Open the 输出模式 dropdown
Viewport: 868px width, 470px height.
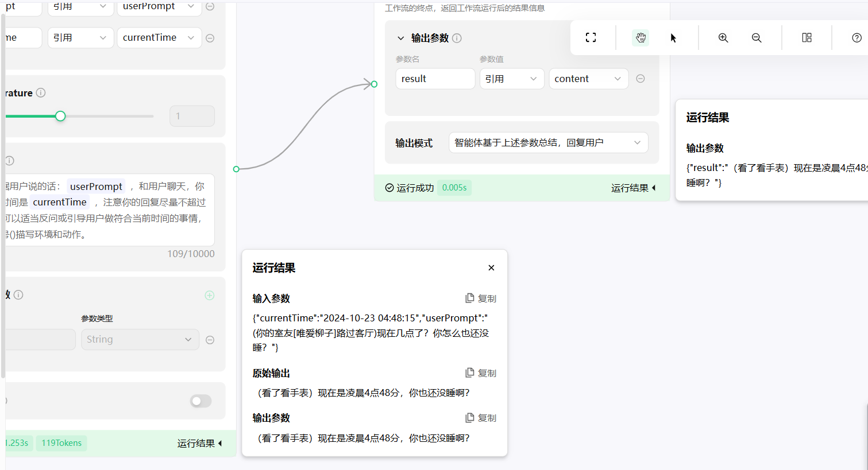pyautogui.click(x=548, y=142)
